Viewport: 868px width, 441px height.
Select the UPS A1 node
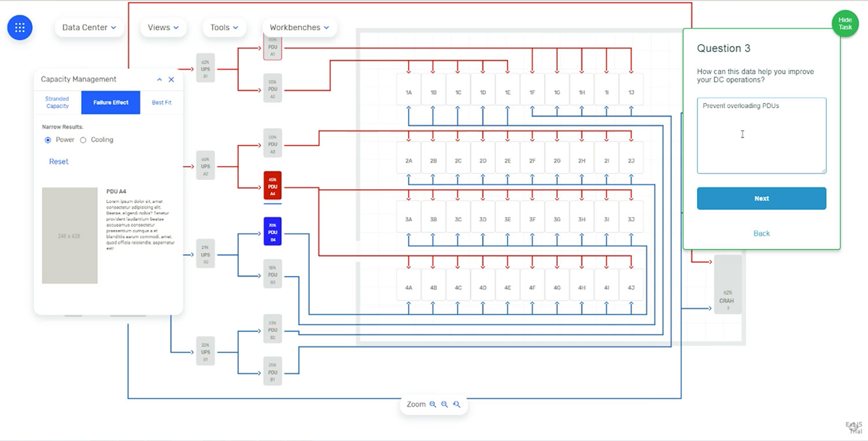point(205,68)
